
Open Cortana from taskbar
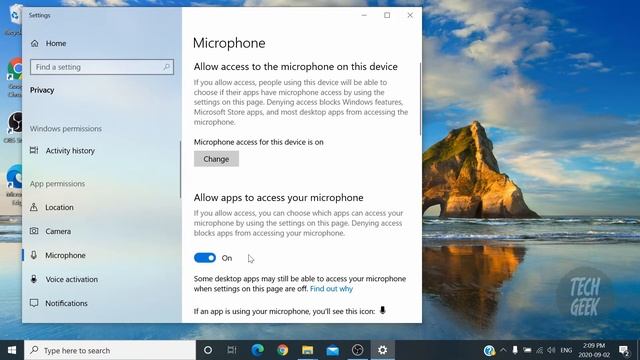tap(208, 350)
